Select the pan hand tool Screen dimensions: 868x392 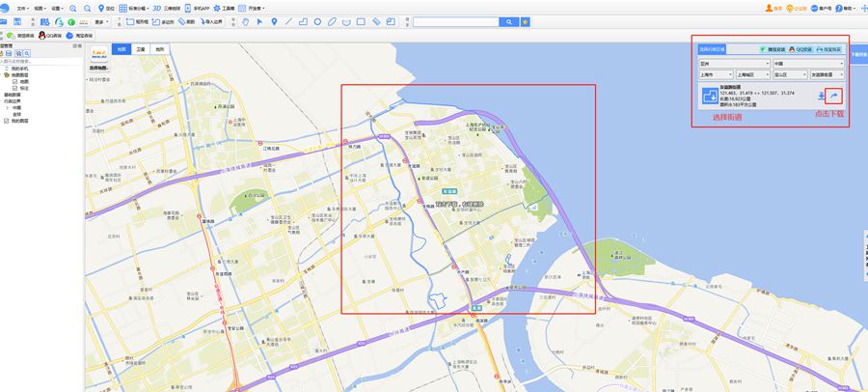pos(245,21)
